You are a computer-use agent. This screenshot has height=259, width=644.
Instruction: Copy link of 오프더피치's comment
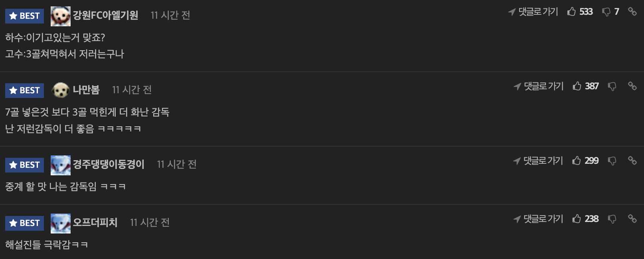(x=632, y=219)
